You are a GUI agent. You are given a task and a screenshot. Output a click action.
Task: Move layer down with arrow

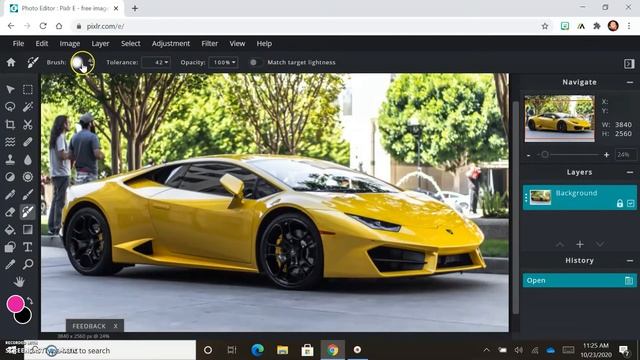coord(600,244)
